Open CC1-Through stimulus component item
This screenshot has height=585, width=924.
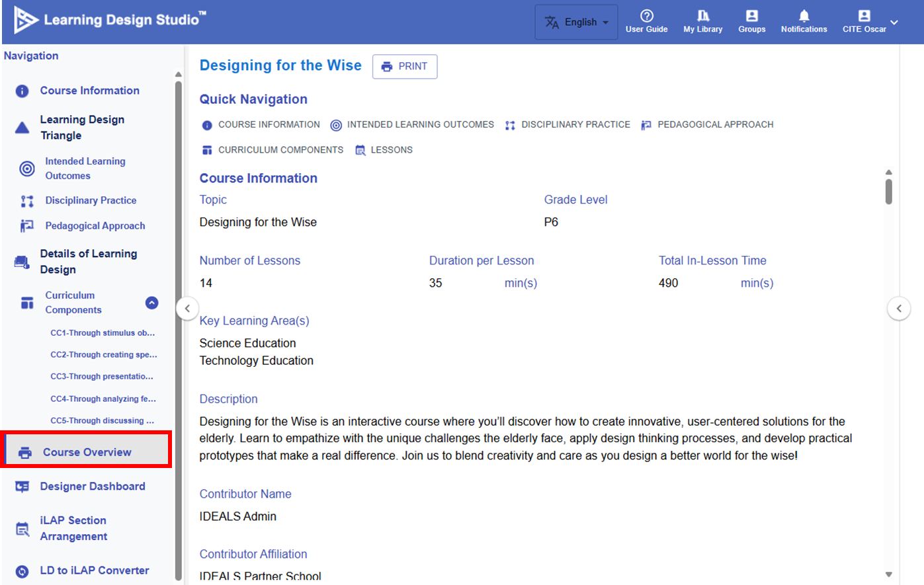103,333
